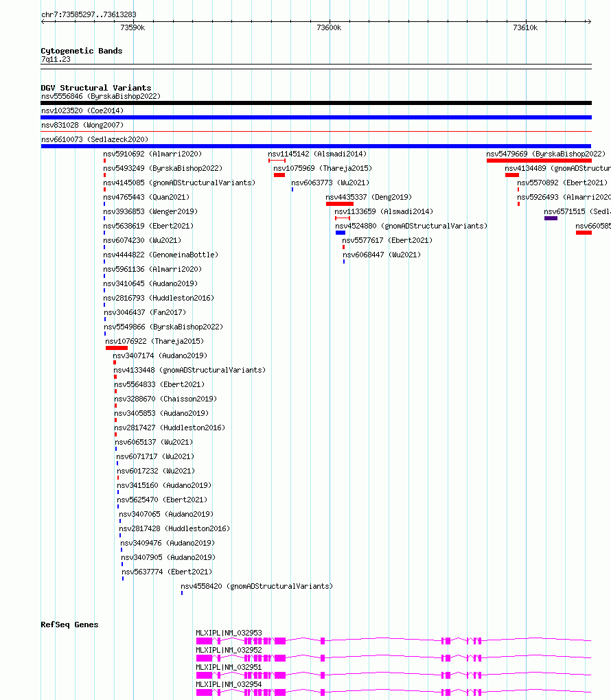The width and height of the screenshot is (611, 700).
Task: Open nsv6065137 (Wu2021) label
Action: pyautogui.click(x=154, y=442)
